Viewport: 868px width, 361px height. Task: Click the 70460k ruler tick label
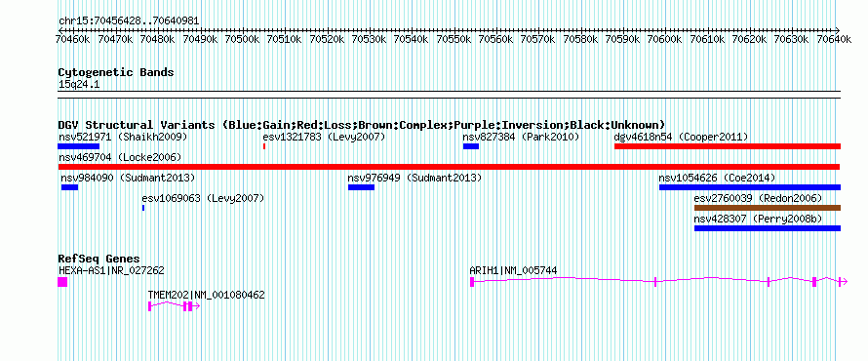click(73, 39)
